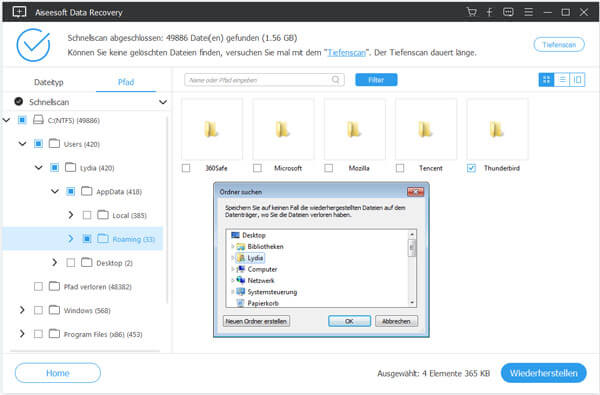The image size is (600, 395).
Task: Tick the Mozilla folder checkbox
Action: 329,168
